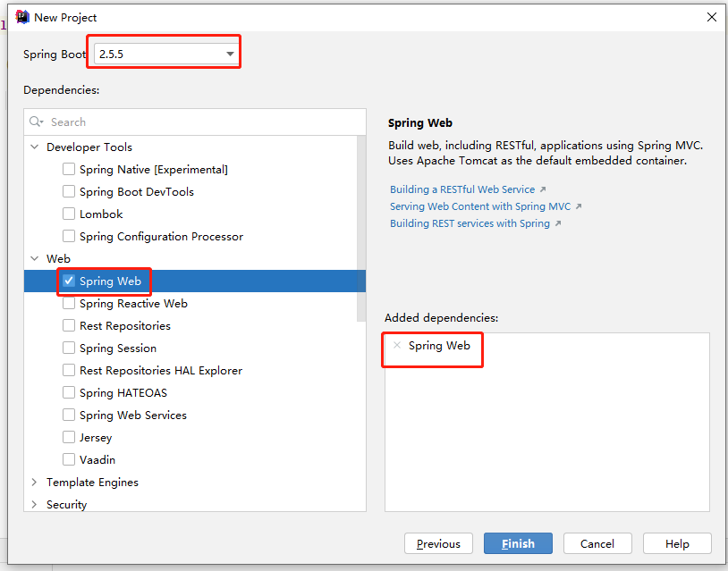Image resolution: width=728 pixels, height=571 pixels.
Task: Select Spring Web in added dependencies list
Action: point(439,346)
